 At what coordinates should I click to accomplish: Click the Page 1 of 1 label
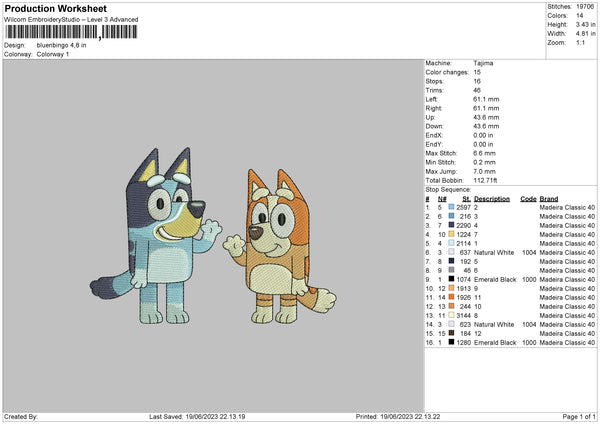click(x=579, y=416)
